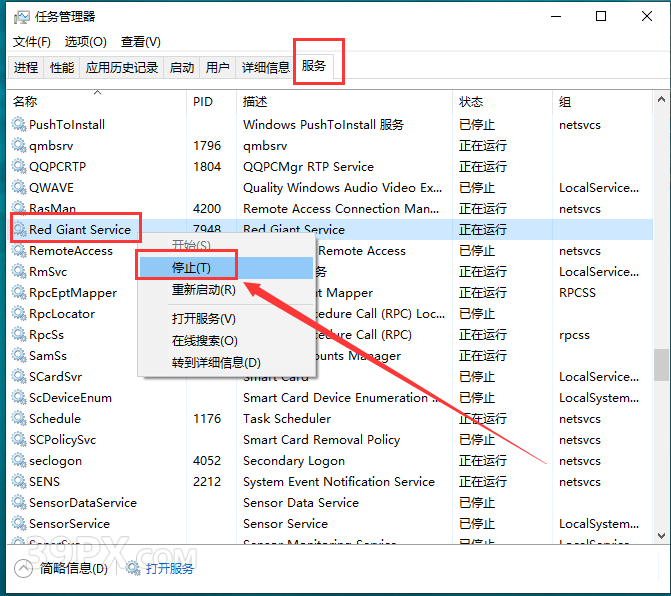The image size is (671, 596).
Task: Select 停止(T) in the context menu
Action: click(x=191, y=268)
